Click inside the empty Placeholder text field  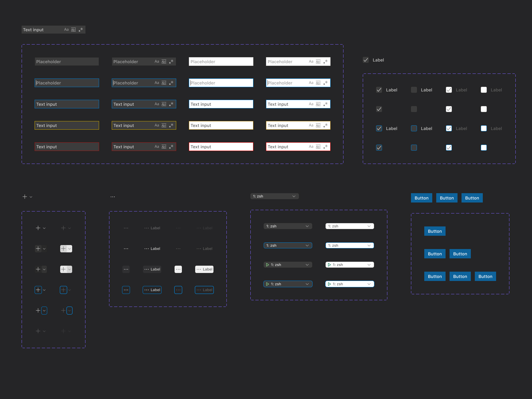[66, 62]
